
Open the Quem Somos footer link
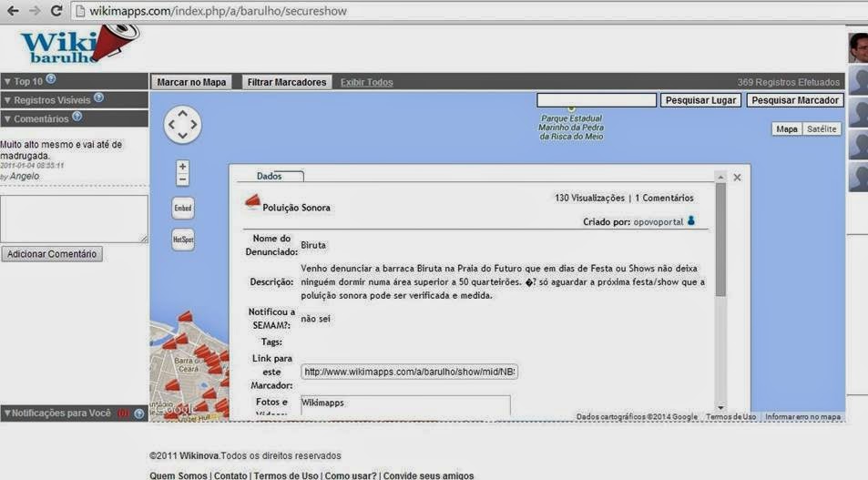(179, 475)
